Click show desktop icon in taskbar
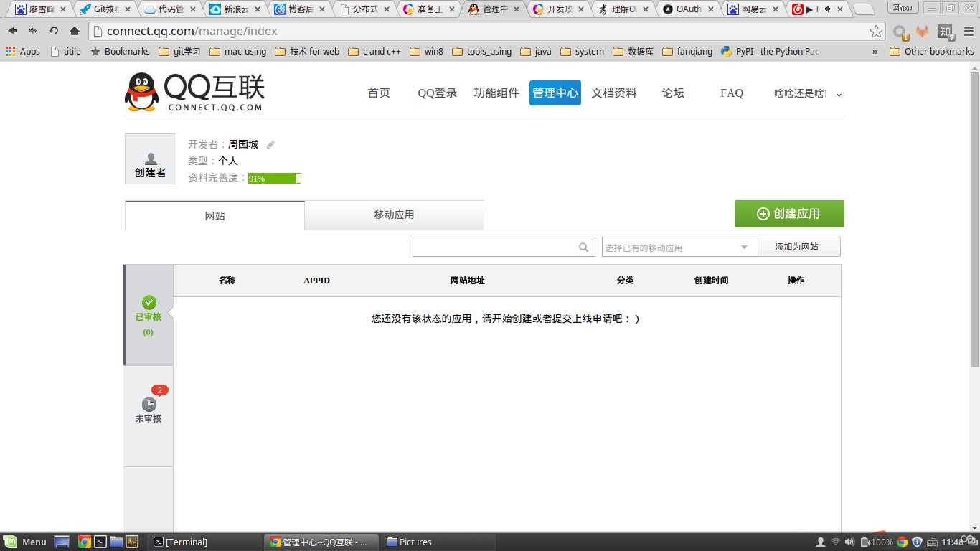This screenshot has width=980, height=551. (62, 542)
